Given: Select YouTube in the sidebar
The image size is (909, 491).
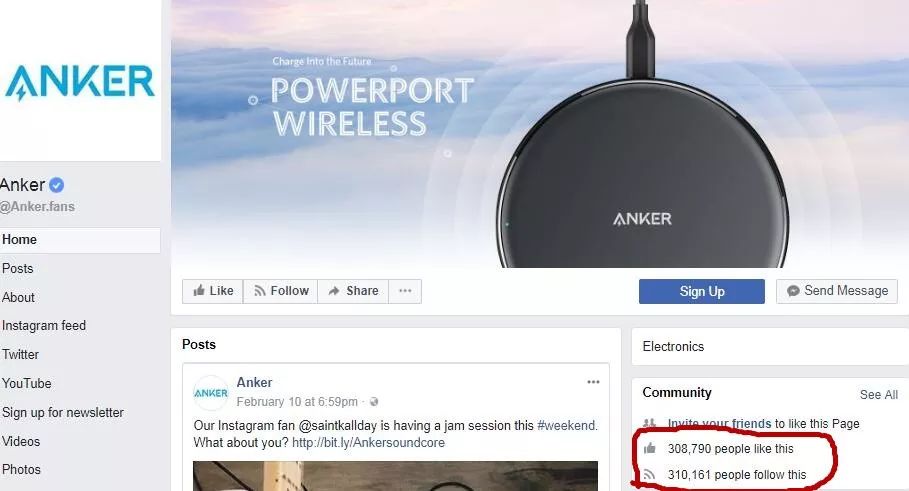Looking at the screenshot, I should coord(26,384).
